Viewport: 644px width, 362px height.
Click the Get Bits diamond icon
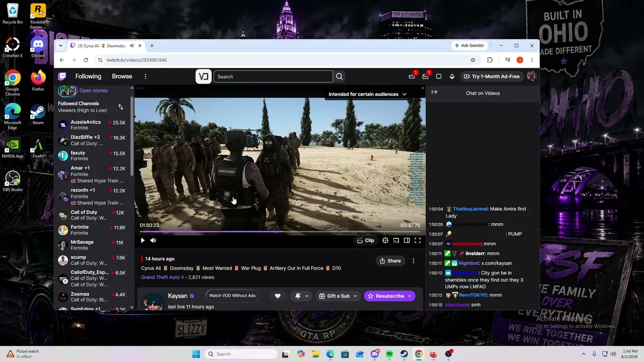coord(452,76)
